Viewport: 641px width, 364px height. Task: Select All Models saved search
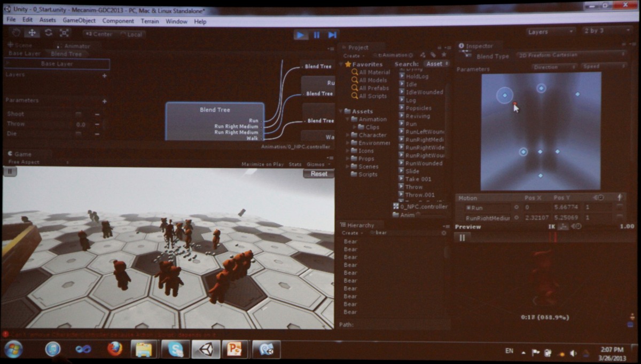(x=369, y=80)
